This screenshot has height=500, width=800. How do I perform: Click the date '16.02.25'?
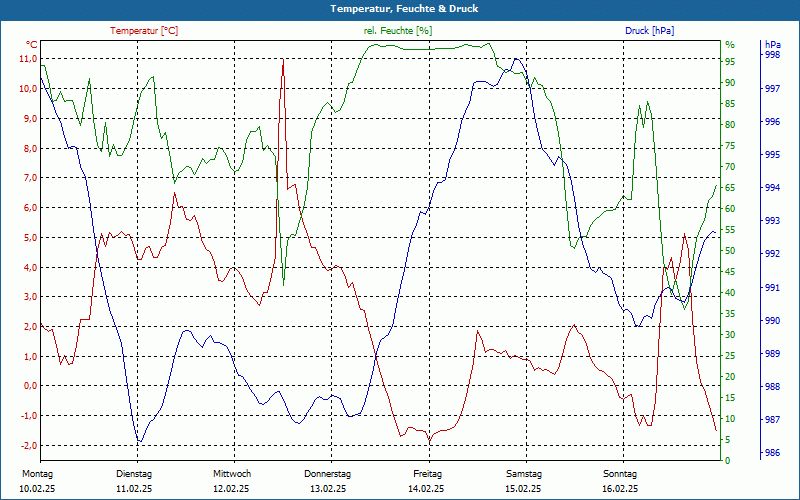[x=620, y=489]
